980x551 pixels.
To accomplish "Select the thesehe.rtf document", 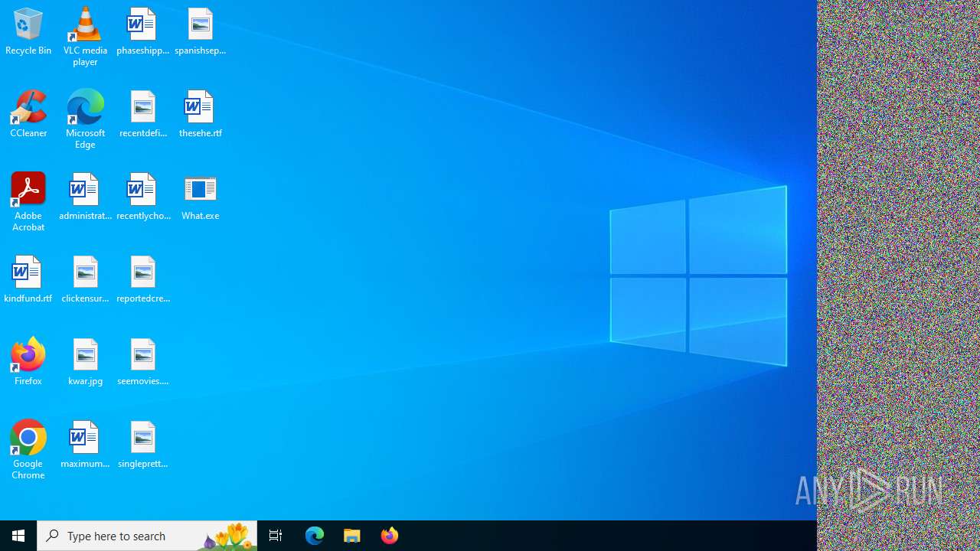I will [x=200, y=114].
